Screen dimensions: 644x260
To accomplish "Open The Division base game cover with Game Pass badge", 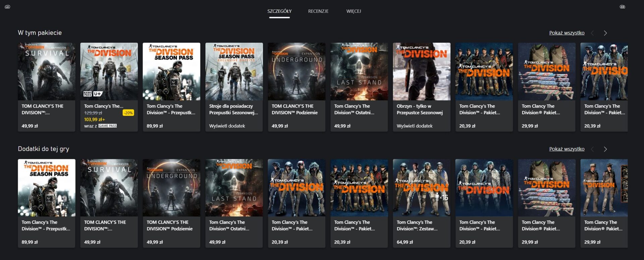I will 109,71.
